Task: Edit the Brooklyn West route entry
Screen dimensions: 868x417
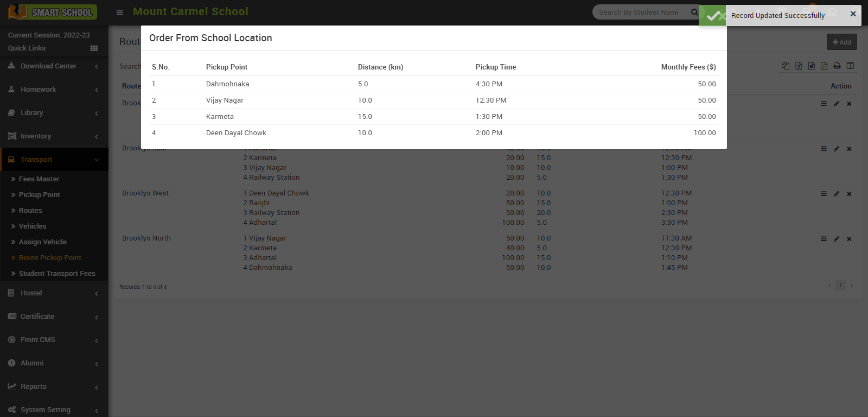Action: pos(837,194)
